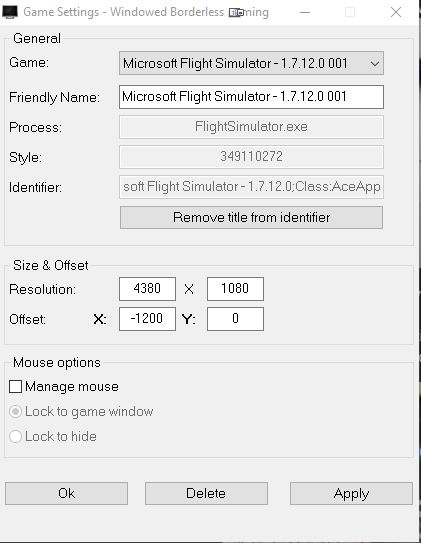This screenshot has width=421, height=543.
Task: Click the app monitor icon in title bar
Action: point(10,12)
